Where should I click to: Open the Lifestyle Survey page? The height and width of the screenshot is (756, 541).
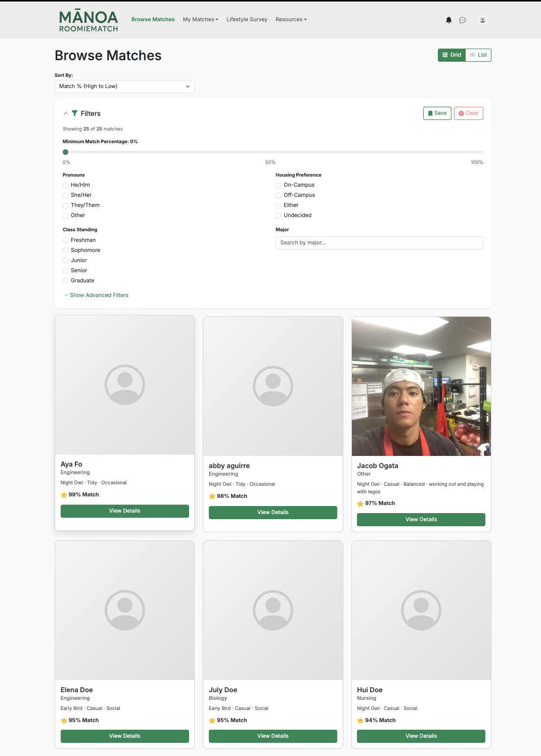[247, 20]
